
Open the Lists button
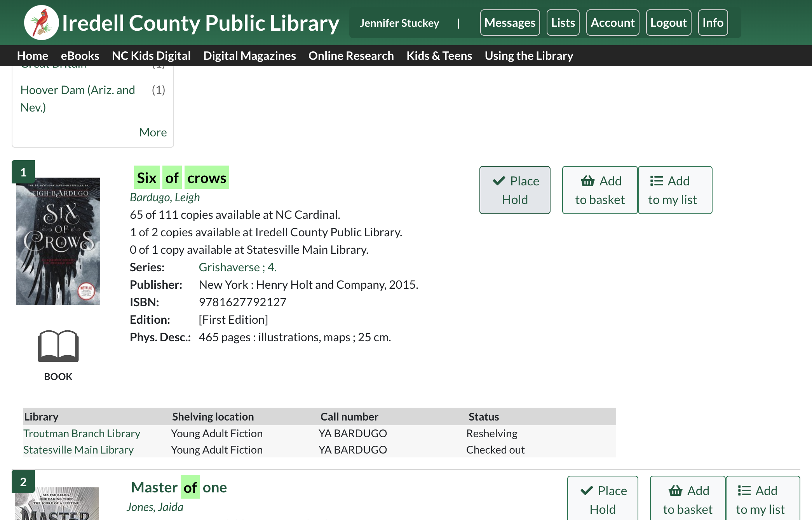[x=563, y=23]
